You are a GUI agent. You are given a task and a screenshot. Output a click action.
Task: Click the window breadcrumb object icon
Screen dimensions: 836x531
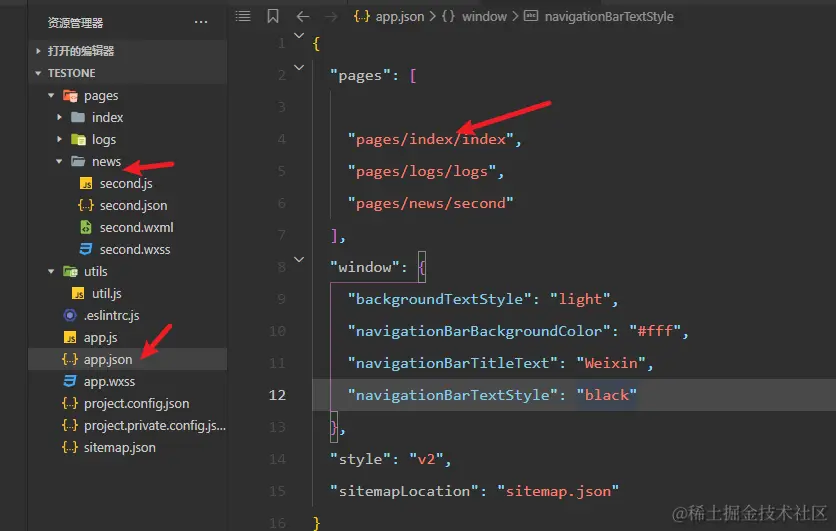448,17
